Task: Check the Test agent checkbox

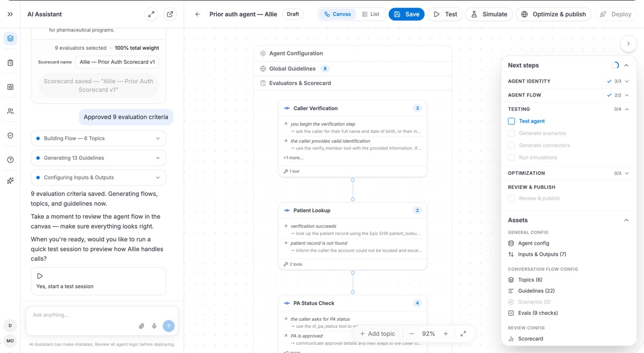Action: (511, 121)
